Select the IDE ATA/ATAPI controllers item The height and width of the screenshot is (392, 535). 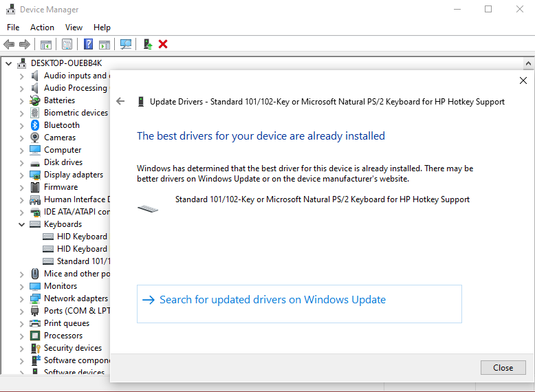tap(70, 212)
